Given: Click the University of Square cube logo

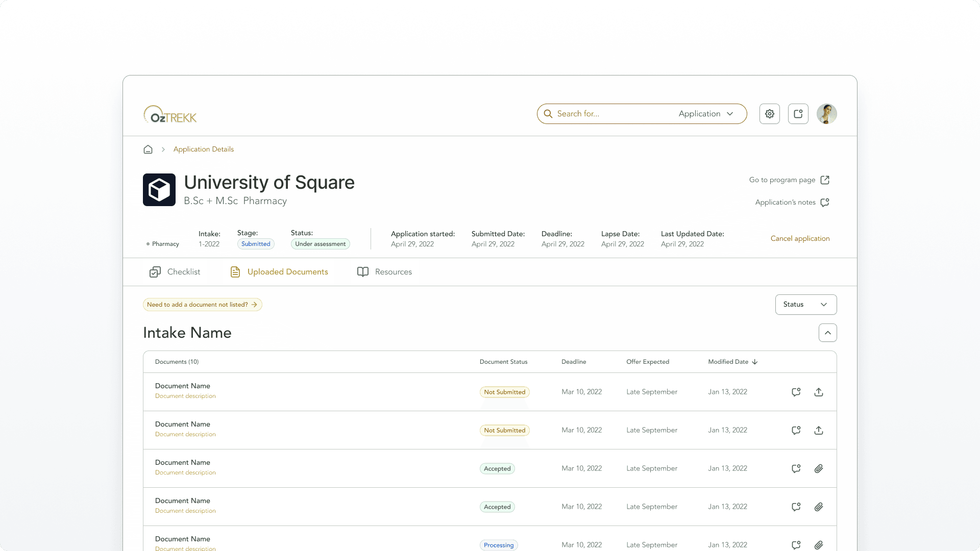Looking at the screenshot, I should [x=159, y=190].
